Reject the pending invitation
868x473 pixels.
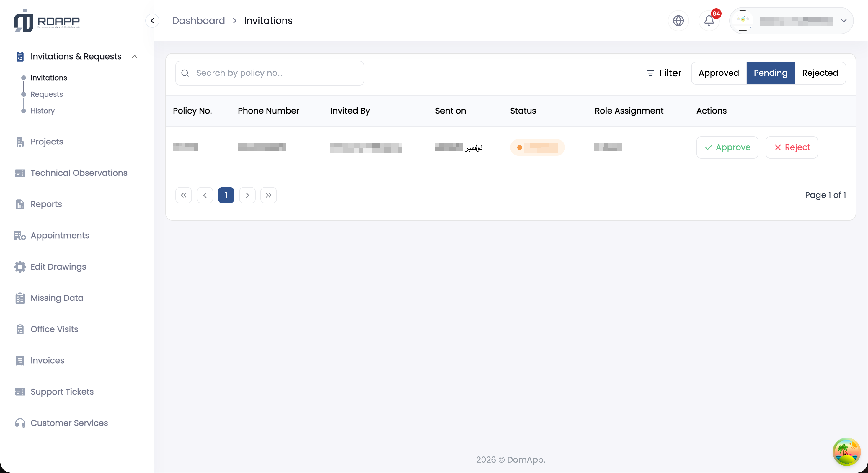tap(792, 147)
